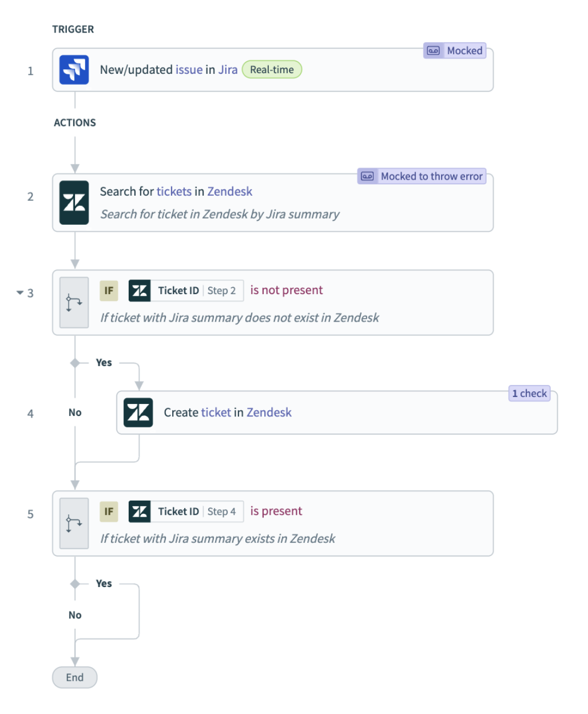Click the End node at the workflow bottom
This screenshot has width=588, height=714.
pyautogui.click(x=74, y=677)
